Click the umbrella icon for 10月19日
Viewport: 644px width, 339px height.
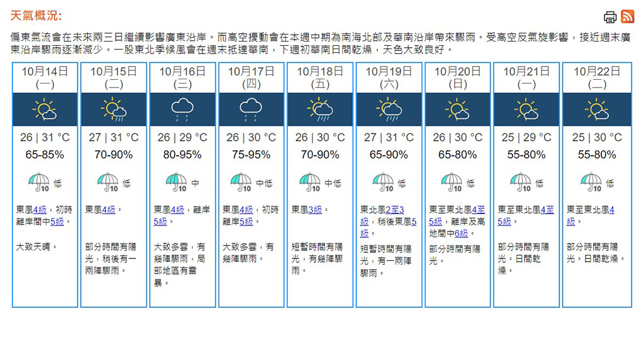tap(383, 182)
